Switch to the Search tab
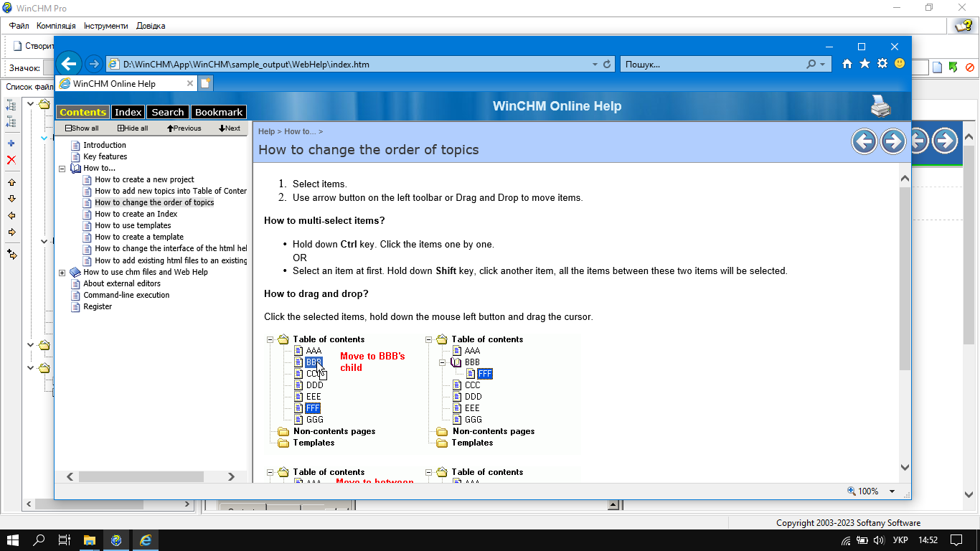Image resolution: width=980 pixels, height=551 pixels. [168, 112]
